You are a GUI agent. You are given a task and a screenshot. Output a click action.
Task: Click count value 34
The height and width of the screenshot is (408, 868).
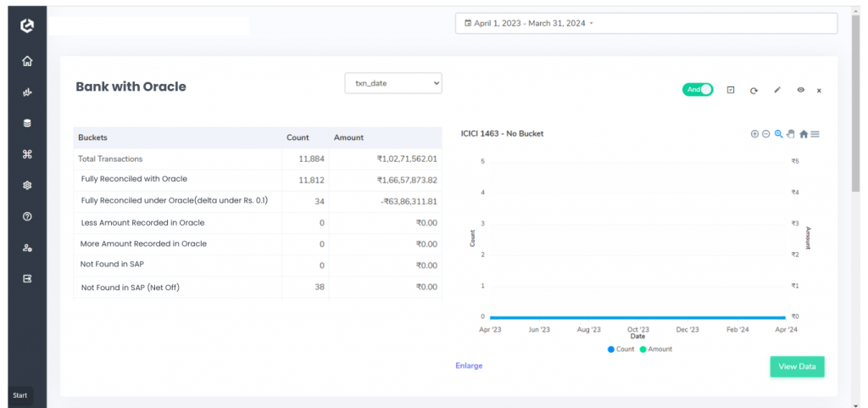tap(320, 202)
